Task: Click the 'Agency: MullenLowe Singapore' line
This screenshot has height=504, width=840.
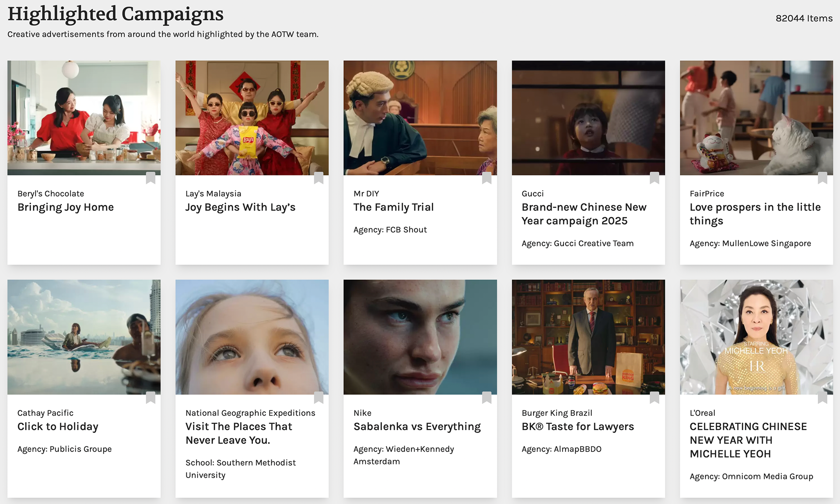Action: click(750, 243)
